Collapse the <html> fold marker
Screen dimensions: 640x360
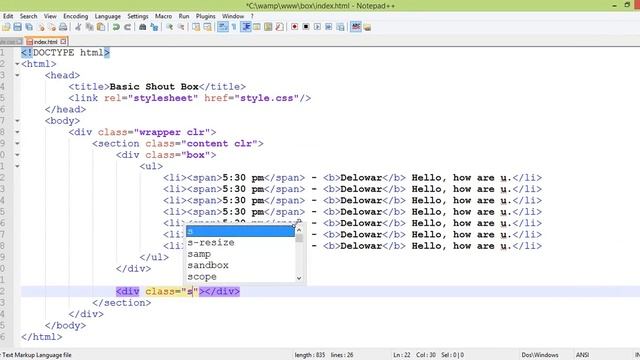[x=17, y=64]
